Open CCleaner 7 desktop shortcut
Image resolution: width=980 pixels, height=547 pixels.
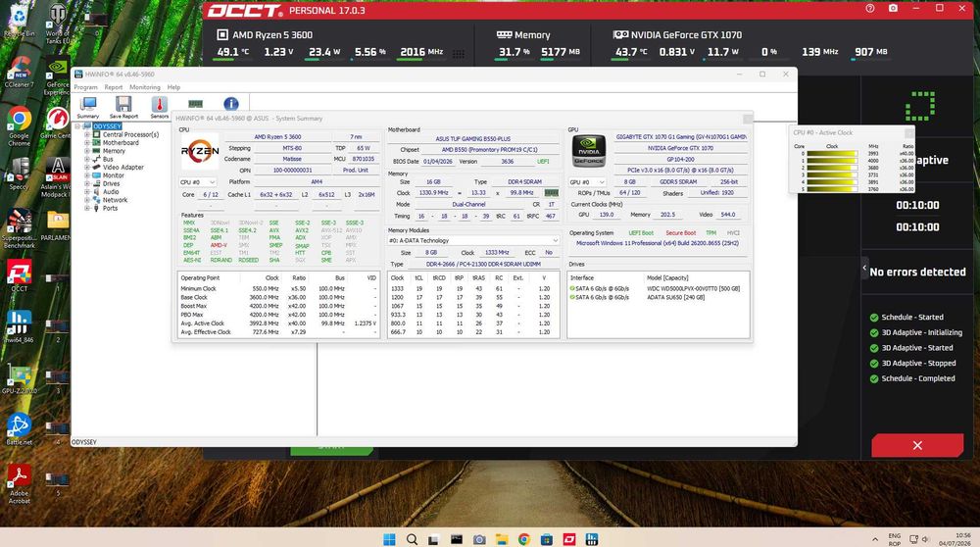[20, 72]
